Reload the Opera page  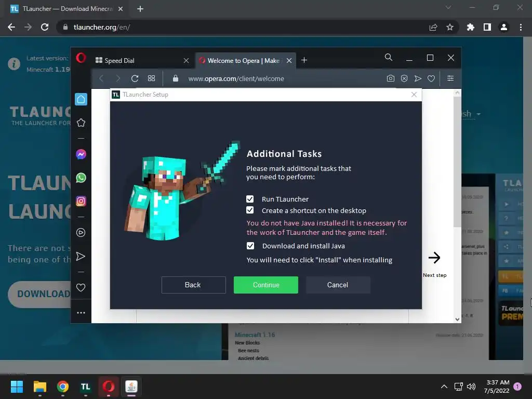point(135,79)
